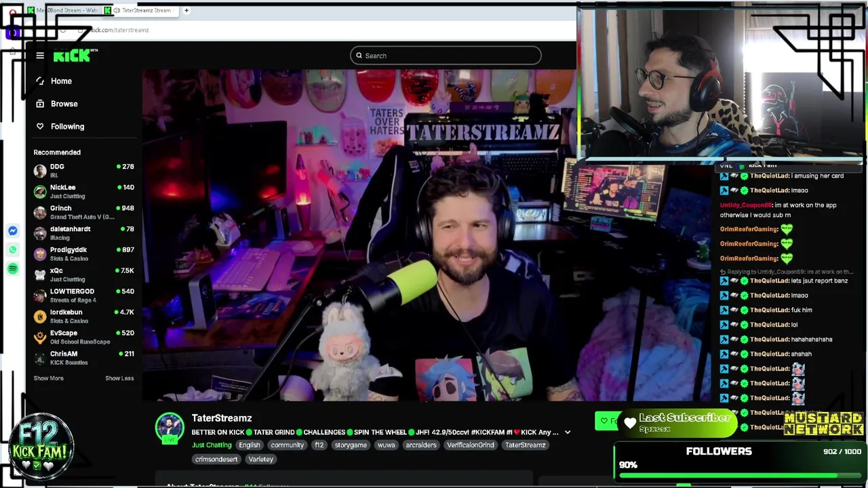Click the storygame tag
868x488 pixels.
click(x=351, y=445)
